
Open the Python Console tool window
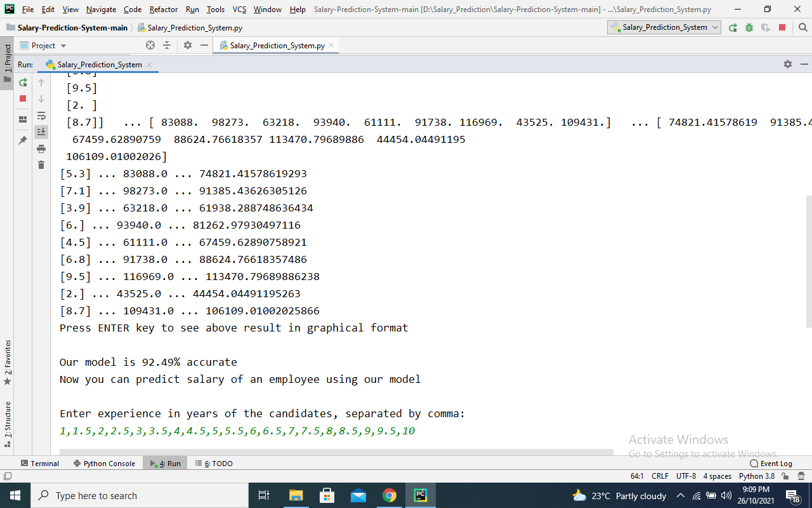105,463
